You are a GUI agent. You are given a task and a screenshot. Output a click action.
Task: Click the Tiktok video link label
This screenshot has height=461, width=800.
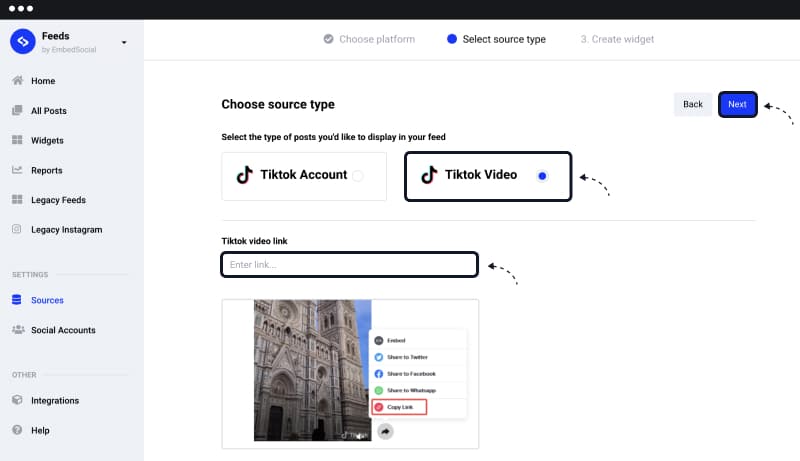tap(254, 241)
